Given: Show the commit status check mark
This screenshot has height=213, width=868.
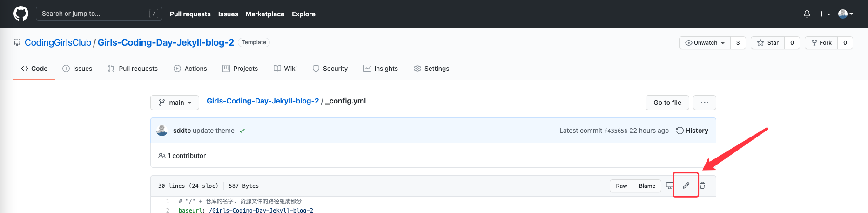Looking at the screenshot, I should pos(242,131).
